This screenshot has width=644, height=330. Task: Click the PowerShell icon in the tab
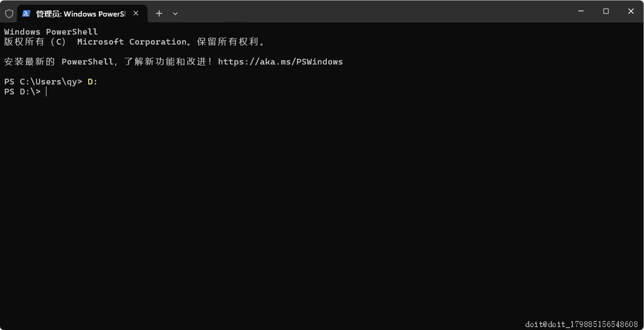point(27,14)
